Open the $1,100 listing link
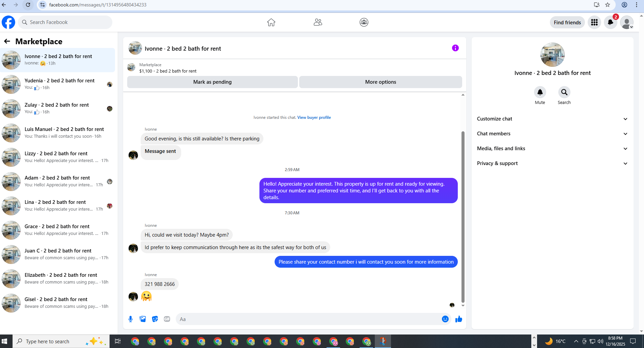 168,71
